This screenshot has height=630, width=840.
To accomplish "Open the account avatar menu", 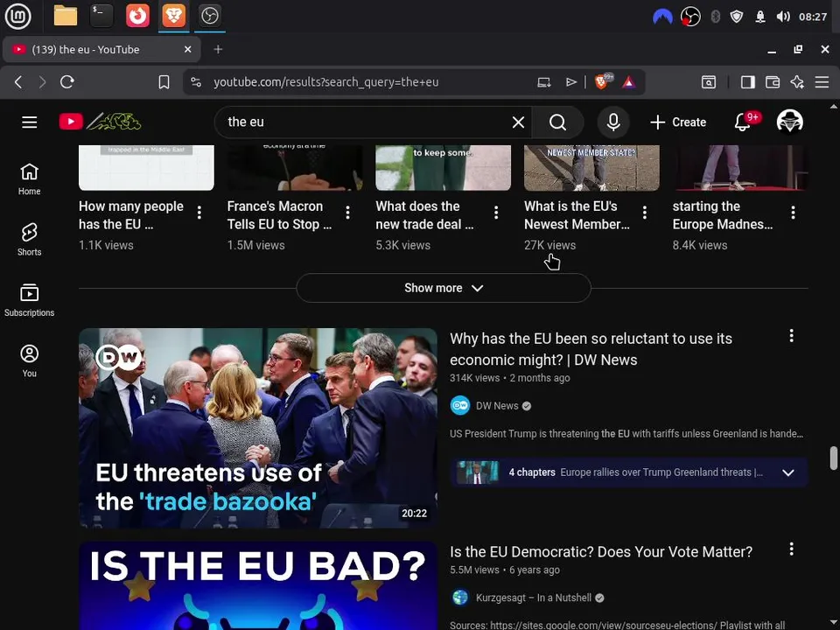I will (789, 122).
